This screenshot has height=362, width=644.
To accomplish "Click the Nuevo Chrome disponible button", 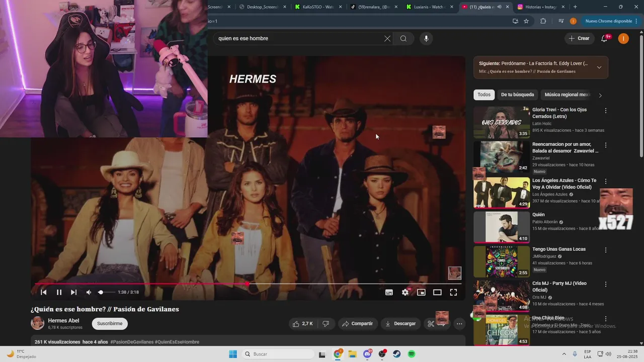I will tap(608, 21).
